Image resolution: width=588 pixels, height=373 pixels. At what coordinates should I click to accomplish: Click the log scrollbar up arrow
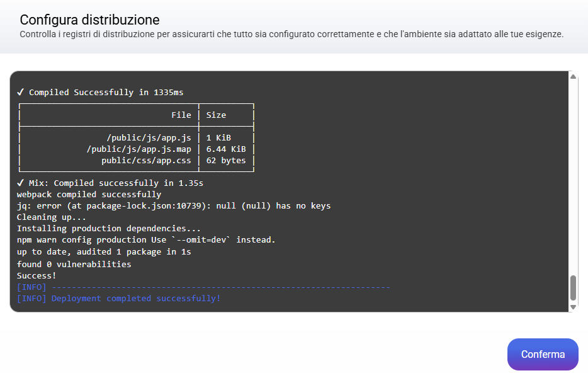[573, 77]
